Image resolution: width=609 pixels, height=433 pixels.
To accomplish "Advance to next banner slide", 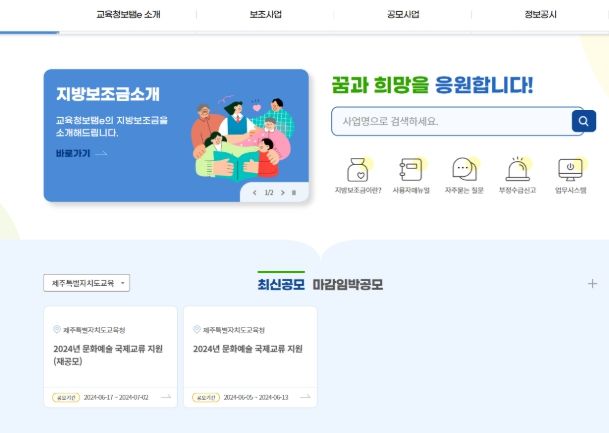I will point(283,192).
